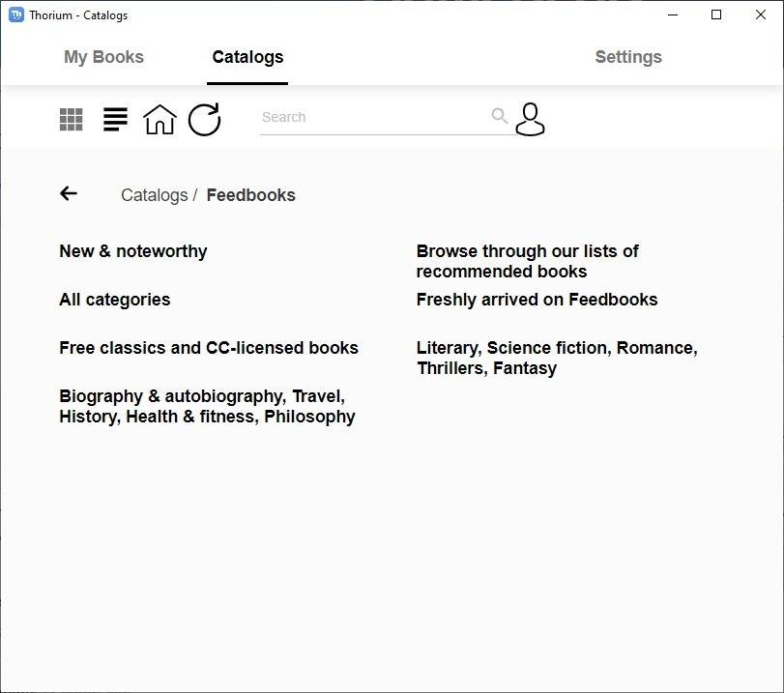784x693 pixels.
Task: Open the user account icon
Action: click(530, 119)
